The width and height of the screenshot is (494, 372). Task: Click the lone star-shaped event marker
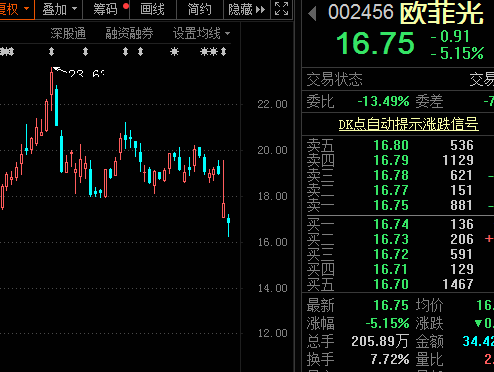tap(174, 52)
